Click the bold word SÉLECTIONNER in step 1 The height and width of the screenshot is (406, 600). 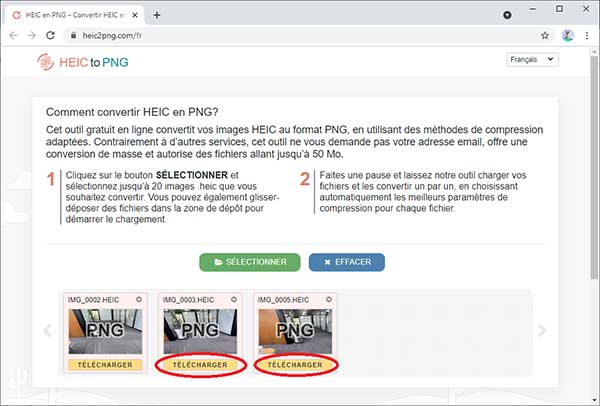[x=192, y=175]
